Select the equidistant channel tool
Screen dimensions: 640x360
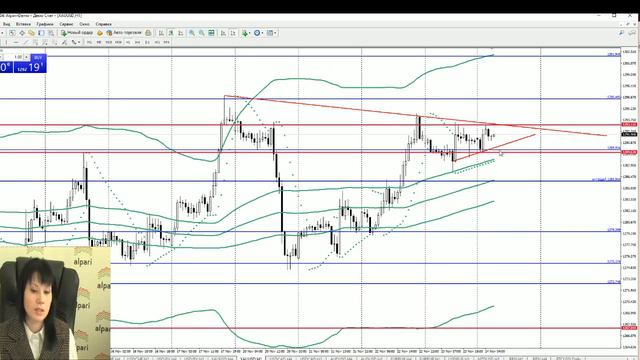pos(36,42)
